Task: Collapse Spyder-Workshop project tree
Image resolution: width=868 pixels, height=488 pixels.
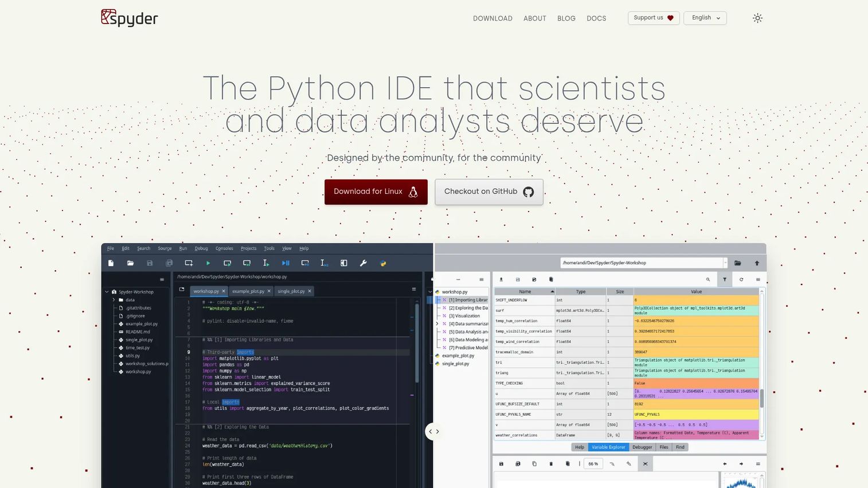Action: pyautogui.click(x=107, y=292)
